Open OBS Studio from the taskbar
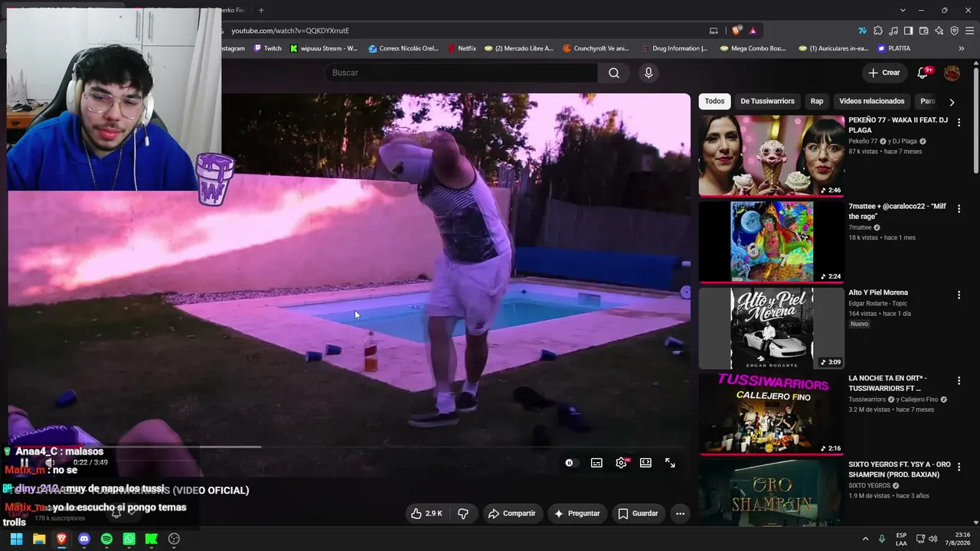This screenshot has height=551, width=980. [x=174, y=539]
